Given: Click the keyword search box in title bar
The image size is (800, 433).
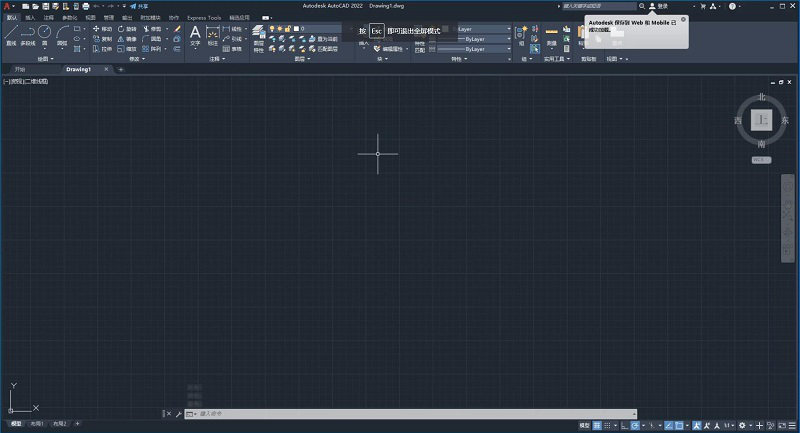Looking at the screenshot, I should (599, 6).
